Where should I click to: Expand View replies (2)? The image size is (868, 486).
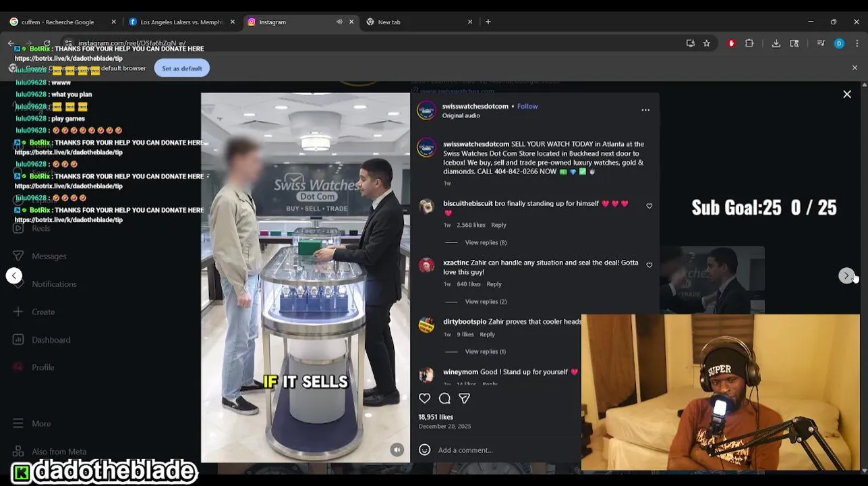tap(486, 302)
